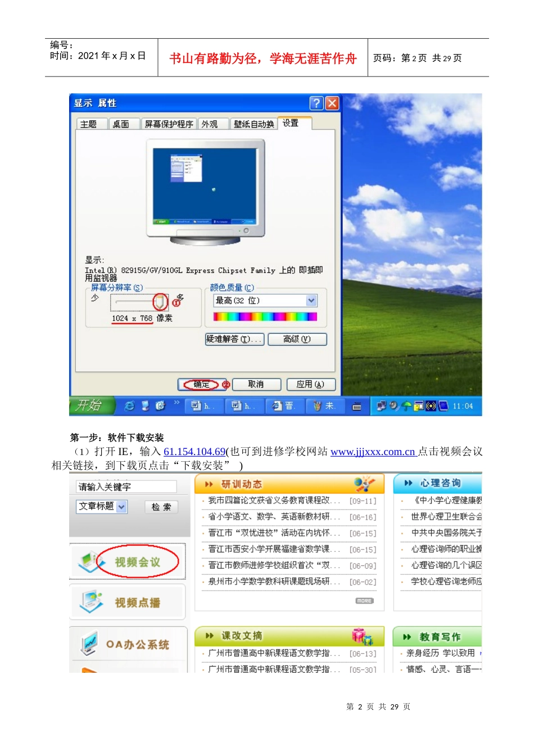534x756 pixels.
Task: Click the monitor preview image
Action: click(x=206, y=192)
